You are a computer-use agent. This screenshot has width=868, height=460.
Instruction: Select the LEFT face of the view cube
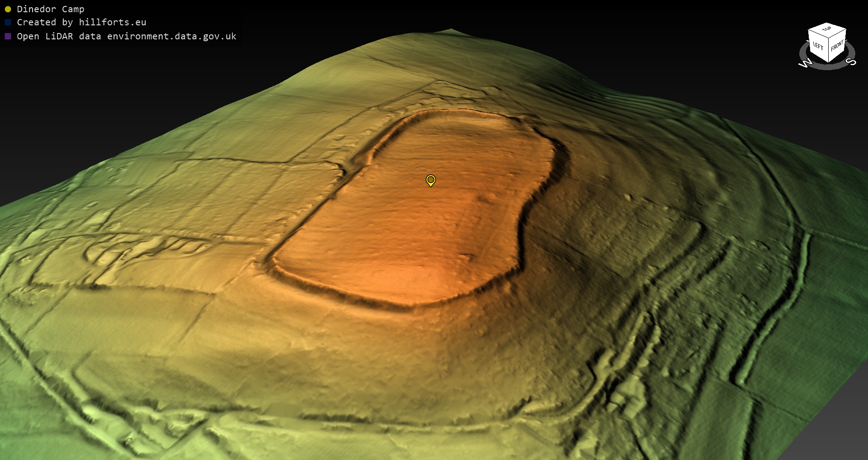[818, 46]
